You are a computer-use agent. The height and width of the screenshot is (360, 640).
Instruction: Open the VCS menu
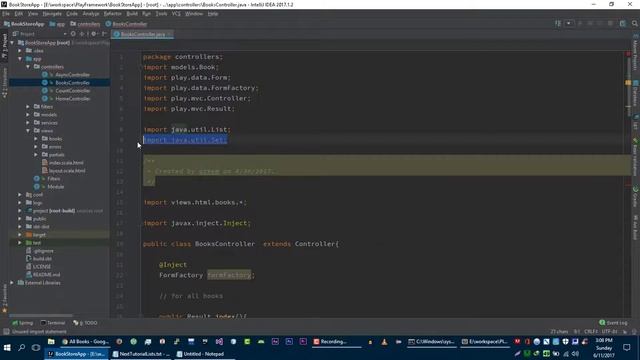[x=176, y=13]
